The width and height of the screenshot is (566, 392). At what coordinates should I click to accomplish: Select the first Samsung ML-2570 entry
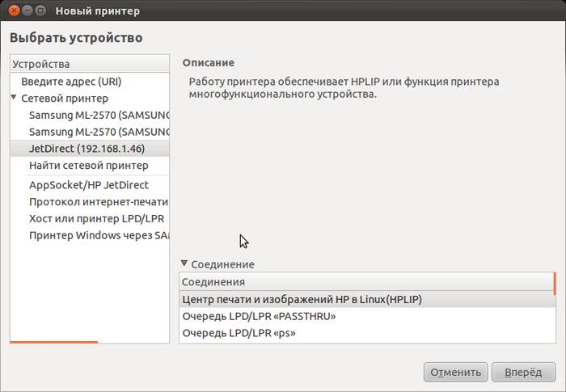(x=98, y=115)
